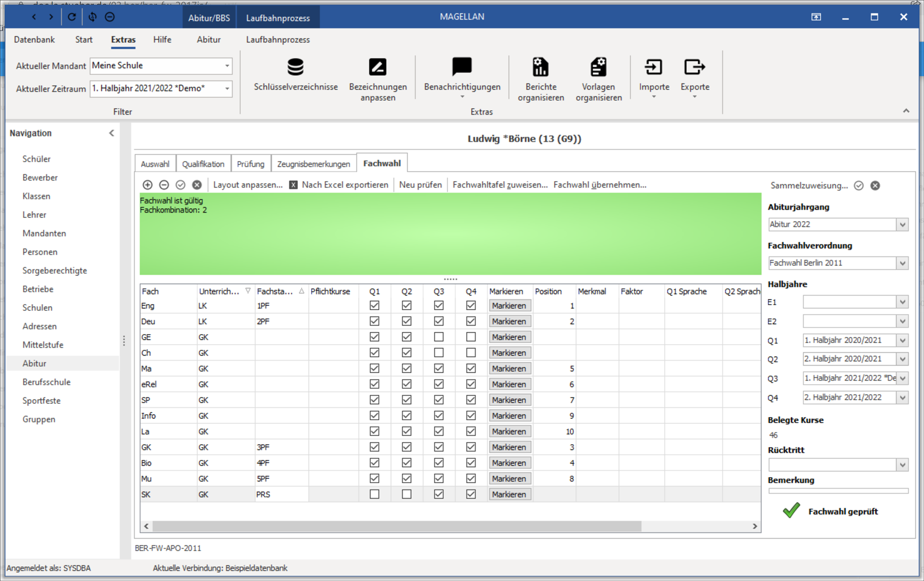
Task: Enable Q1 checkbox for SK subject
Action: point(373,494)
